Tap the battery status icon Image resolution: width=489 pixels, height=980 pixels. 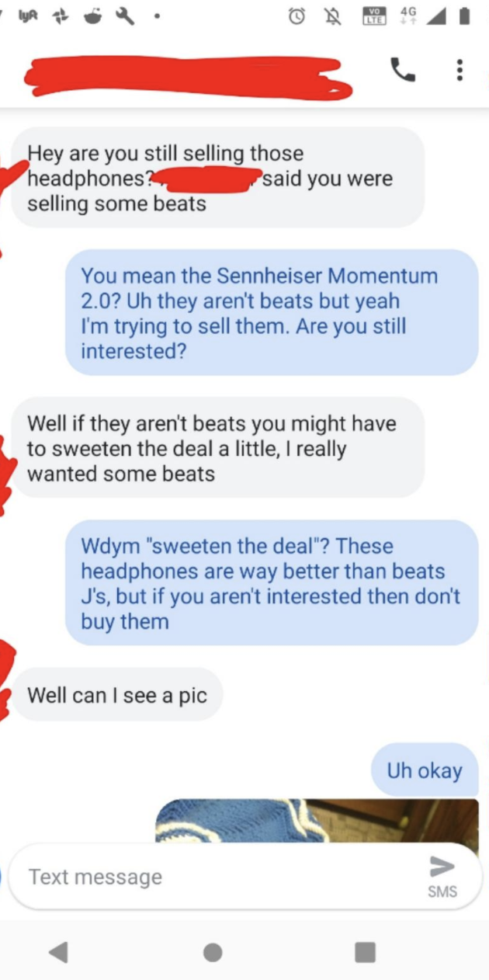[464, 16]
